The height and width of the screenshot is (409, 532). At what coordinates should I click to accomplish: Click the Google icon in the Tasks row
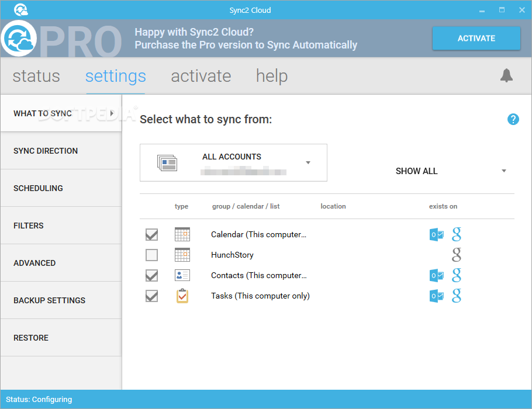tap(457, 296)
